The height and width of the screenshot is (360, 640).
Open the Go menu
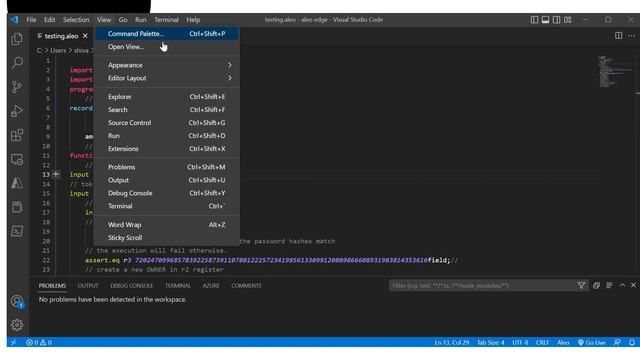(123, 20)
